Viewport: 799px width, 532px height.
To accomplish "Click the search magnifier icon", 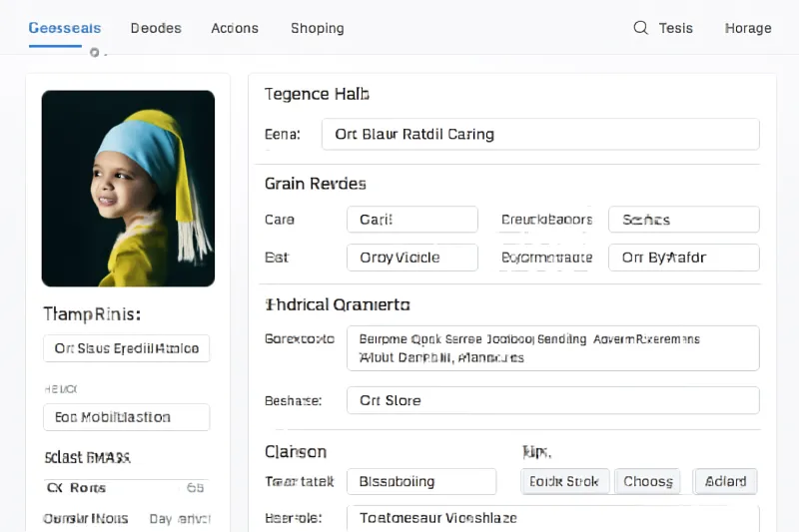I will [x=640, y=28].
